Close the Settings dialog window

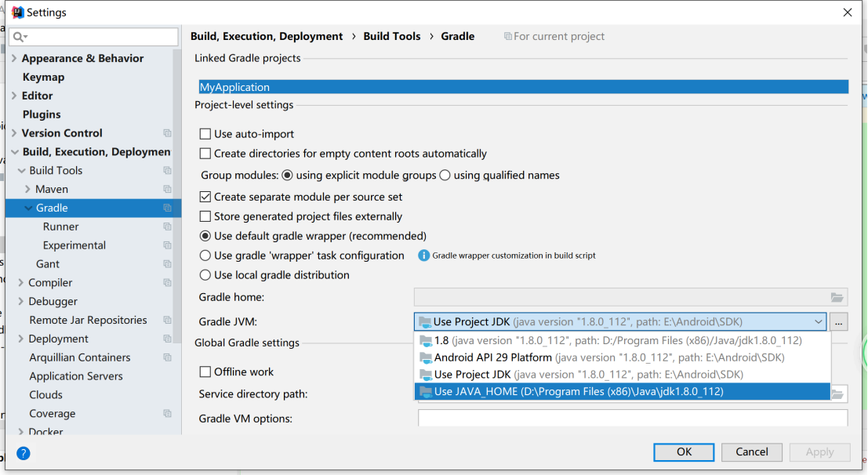click(848, 13)
